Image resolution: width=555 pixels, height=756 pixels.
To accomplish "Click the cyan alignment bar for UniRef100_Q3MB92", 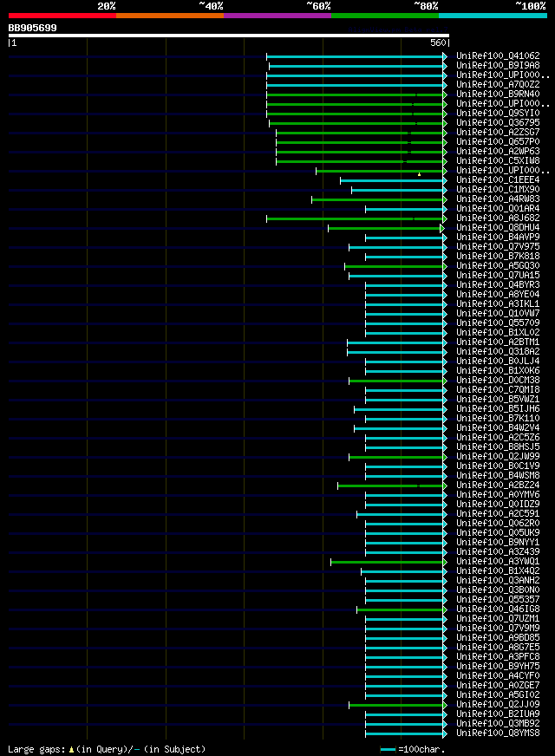I will tap(407, 725).
